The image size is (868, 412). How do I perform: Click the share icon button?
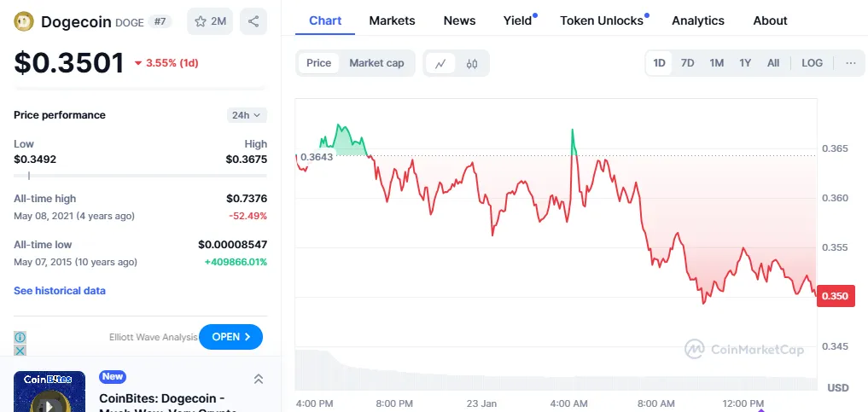pyautogui.click(x=253, y=22)
